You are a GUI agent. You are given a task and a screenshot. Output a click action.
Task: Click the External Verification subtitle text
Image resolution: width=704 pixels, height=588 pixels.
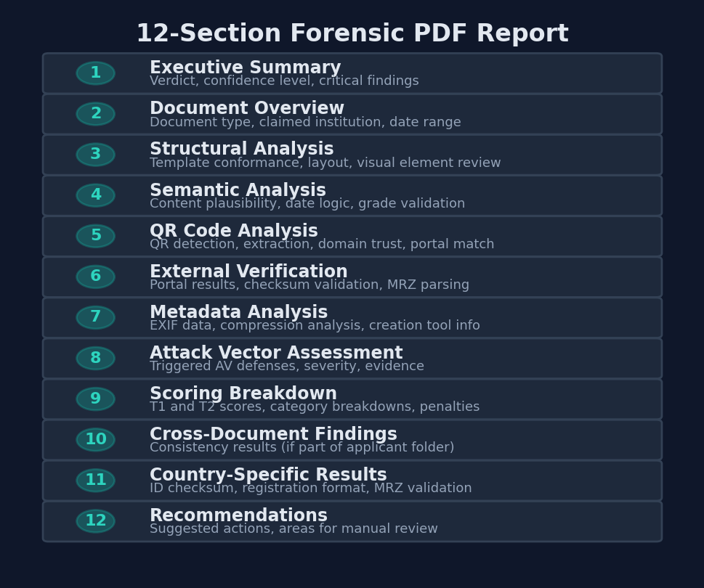(309, 285)
